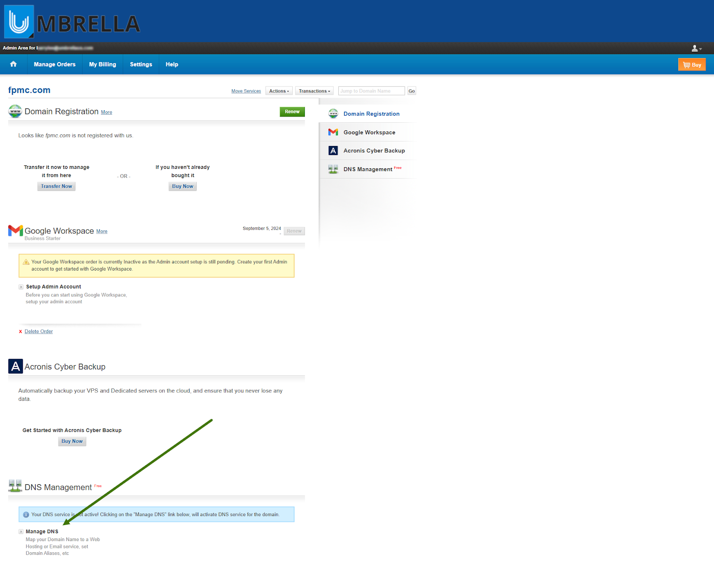Viewport: 714px width, 588px height.
Task: Click the www globe icon beside Domain Registration heading
Action: pos(15,111)
